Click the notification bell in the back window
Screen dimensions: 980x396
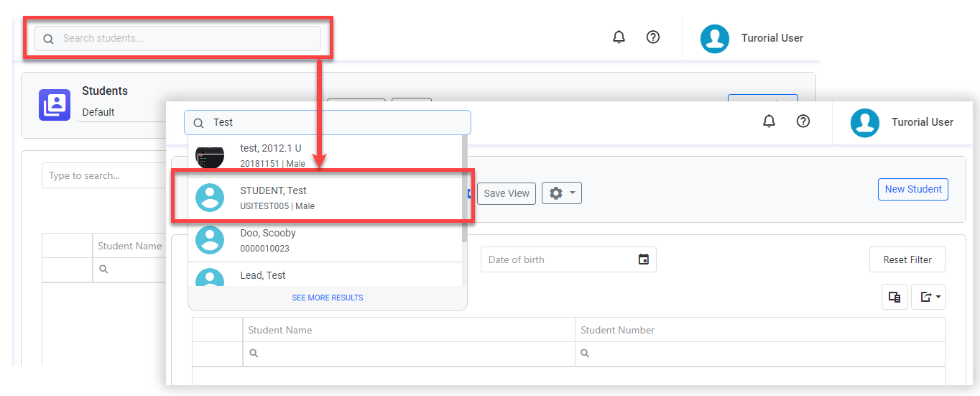point(619,37)
